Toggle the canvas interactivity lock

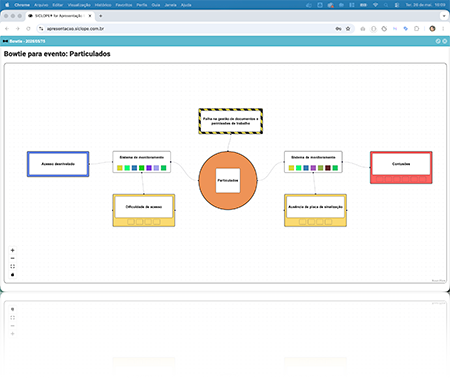(x=13, y=275)
